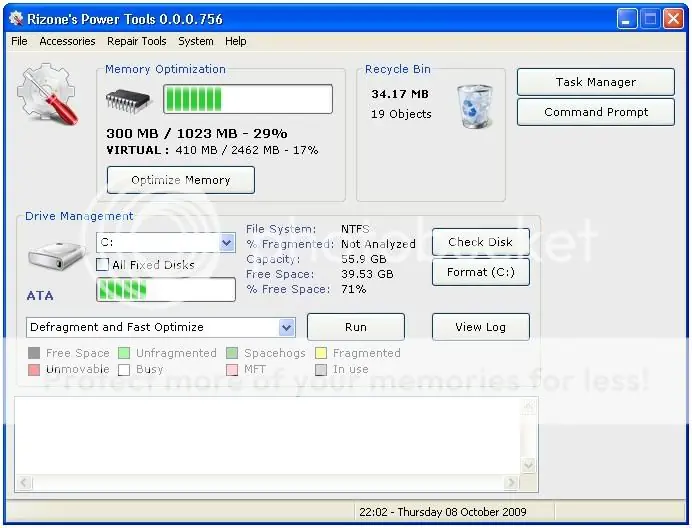
Task: Click the Rizone's Power Tools title bar icon
Action: pos(16,19)
